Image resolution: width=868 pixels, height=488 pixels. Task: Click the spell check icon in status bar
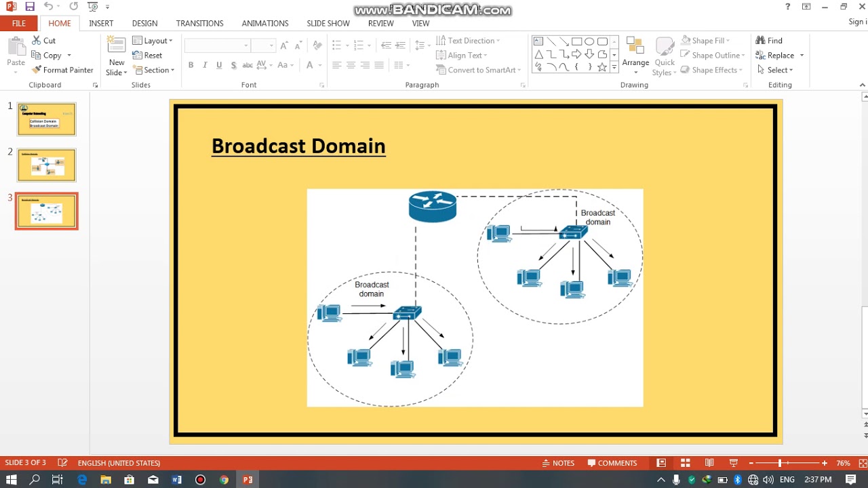point(63,463)
